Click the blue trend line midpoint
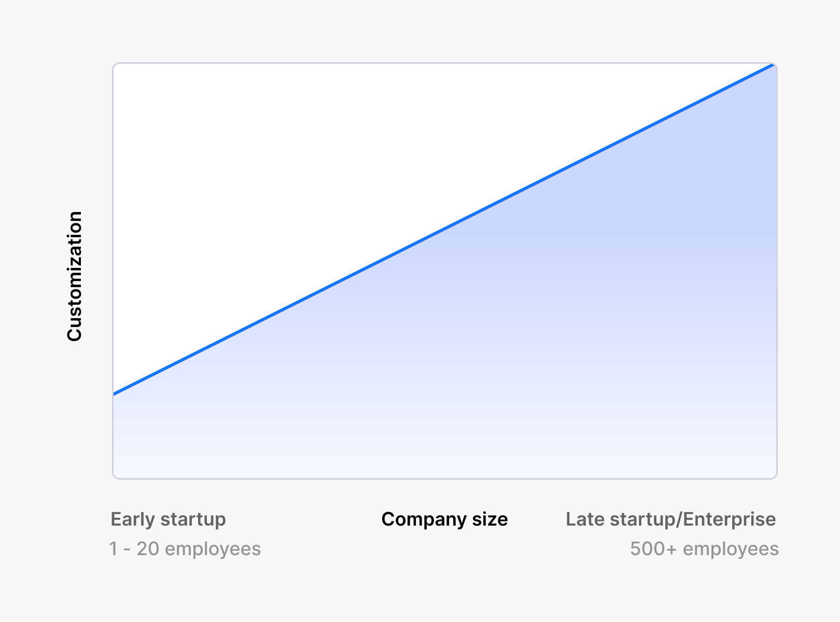Image resolution: width=840 pixels, height=622 pixels. coord(444,229)
